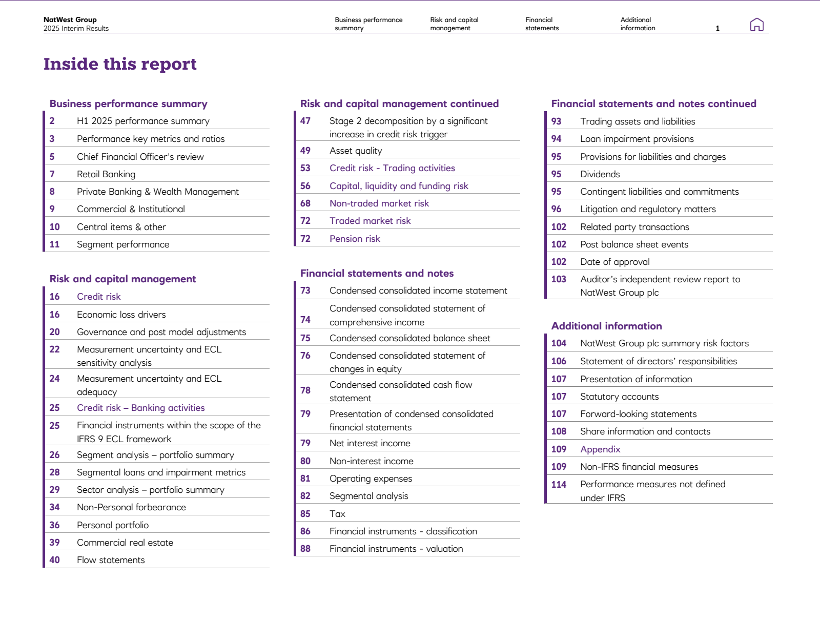Go to Capital, liquidity and funding risk
The image size is (820, 644).
[399, 186]
